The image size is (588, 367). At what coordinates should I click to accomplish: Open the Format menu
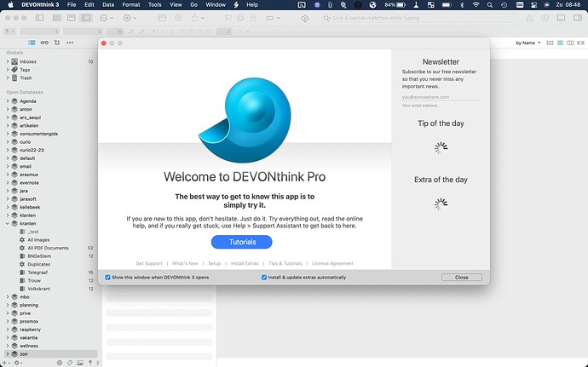[131, 5]
